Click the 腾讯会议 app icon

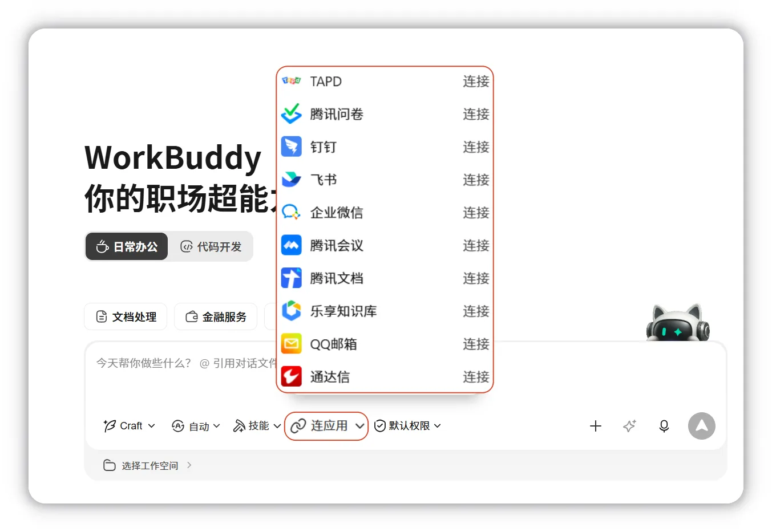pyautogui.click(x=291, y=245)
